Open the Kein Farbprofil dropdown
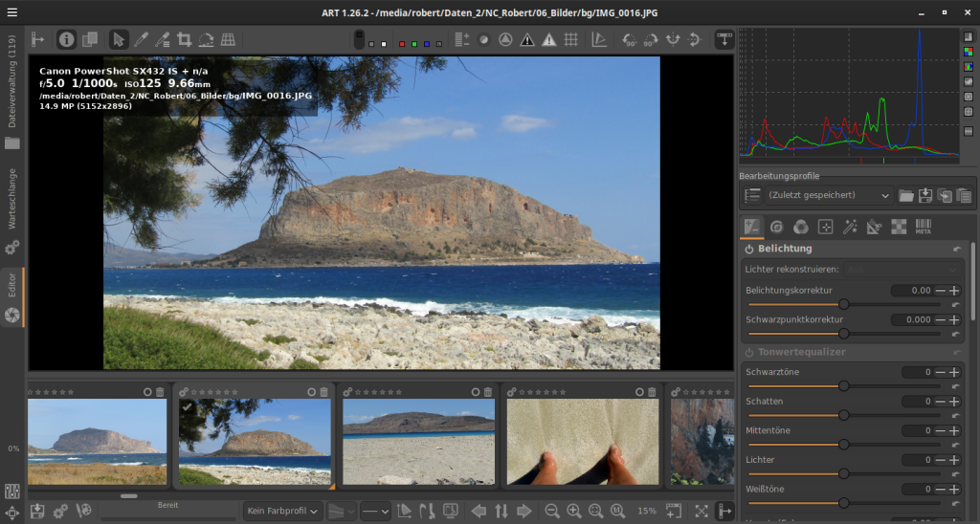980x524 pixels. point(282,511)
